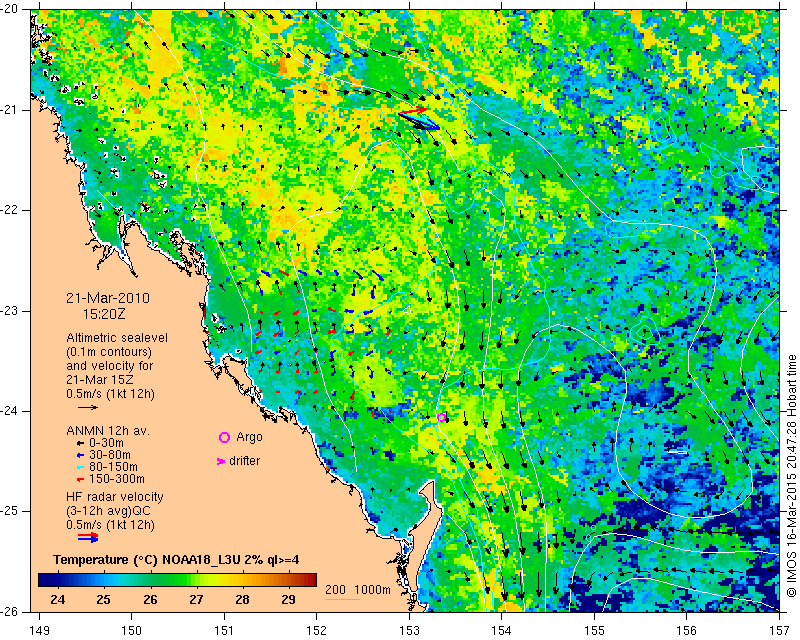800x640 pixels.
Task: Click the longitude axis label "156"
Action: click(687, 630)
